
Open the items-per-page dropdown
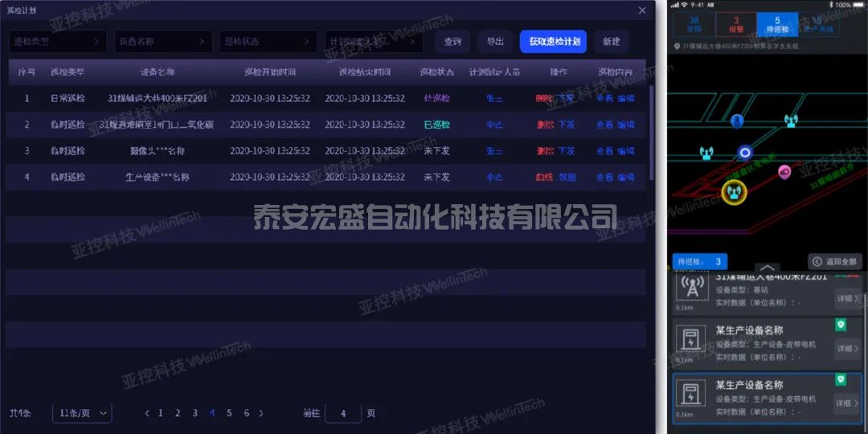(81, 413)
